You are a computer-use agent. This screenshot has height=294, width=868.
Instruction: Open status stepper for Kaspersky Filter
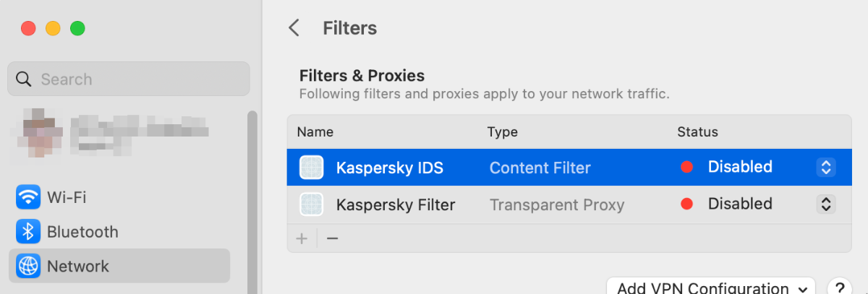(x=825, y=204)
